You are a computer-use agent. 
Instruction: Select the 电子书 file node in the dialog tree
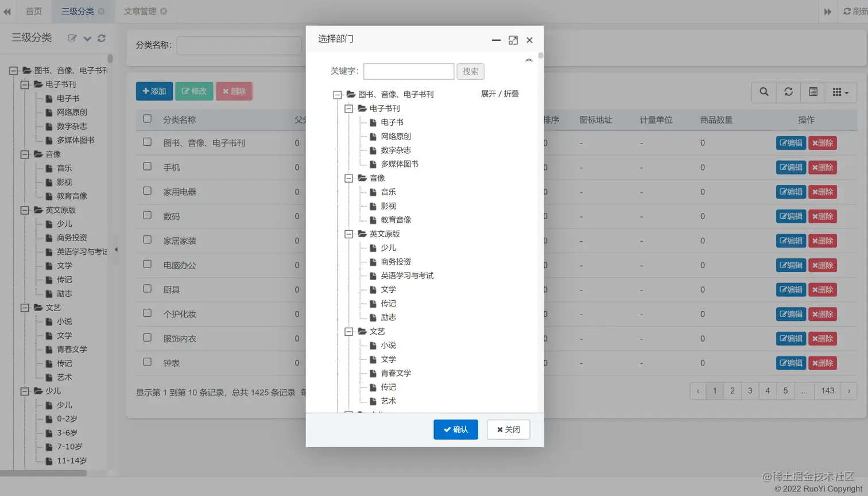(x=392, y=122)
